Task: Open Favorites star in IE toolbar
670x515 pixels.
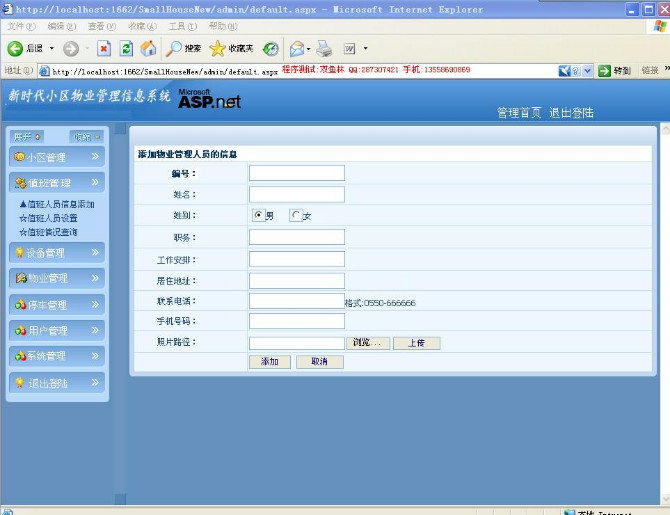Action: tap(217, 48)
